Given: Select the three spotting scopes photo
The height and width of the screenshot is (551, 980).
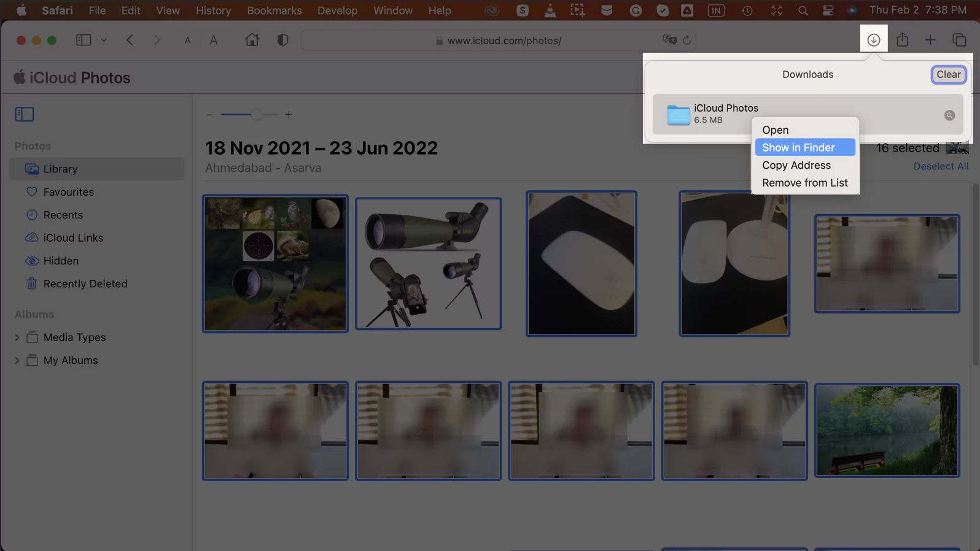Looking at the screenshot, I should click(428, 264).
